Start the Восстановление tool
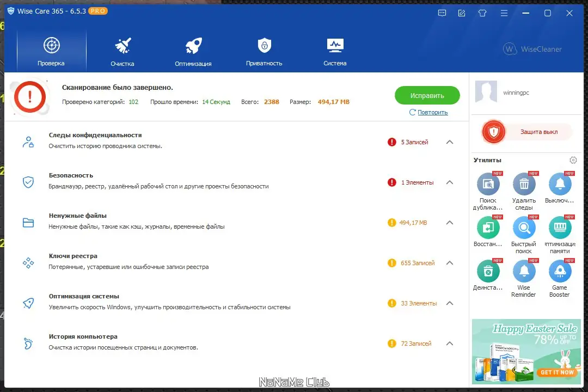This screenshot has width=588, height=392. point(488,229)
